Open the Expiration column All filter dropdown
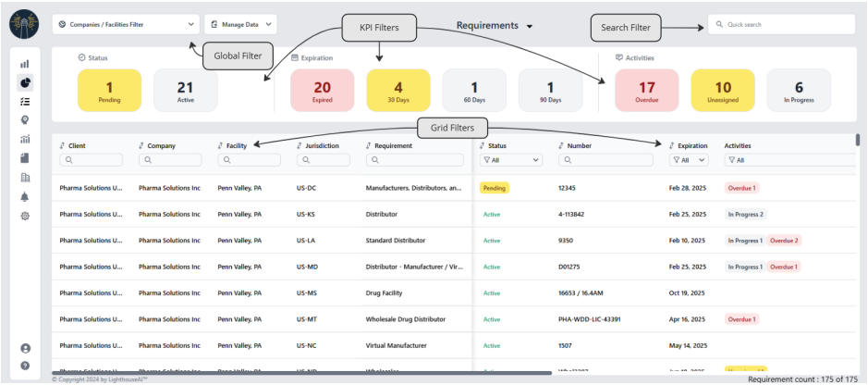868x385 pixels. 689,160
